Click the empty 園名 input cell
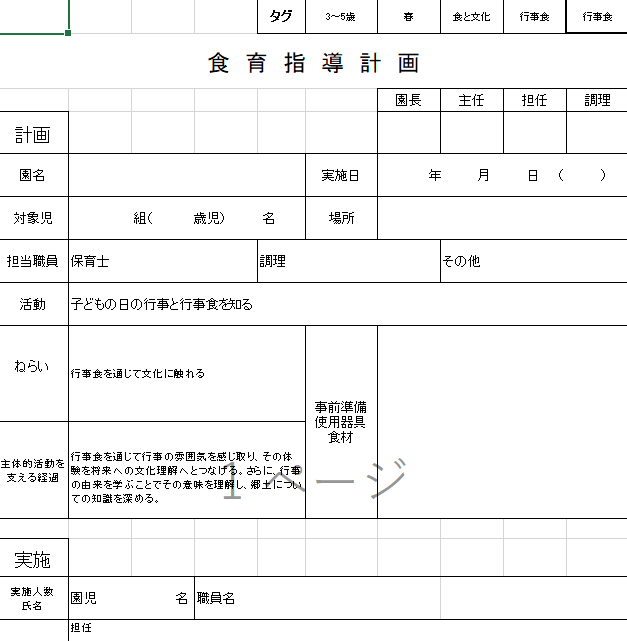Screen dimensions: 627x641 pos(187,175)
